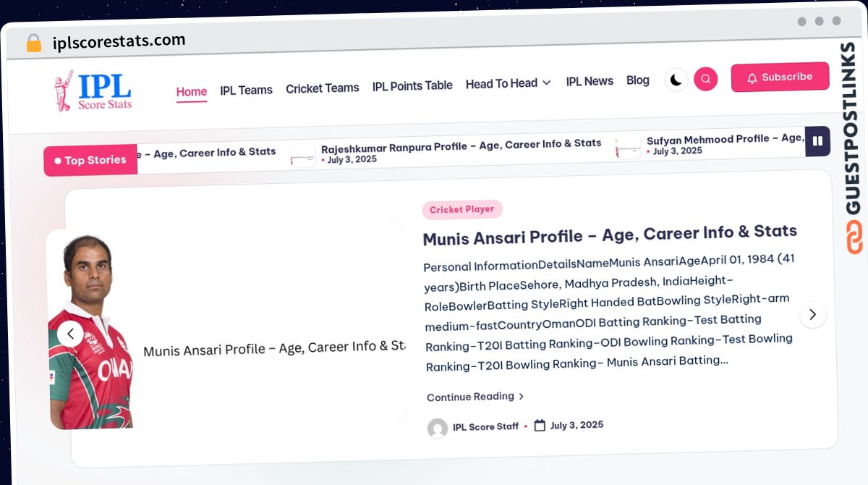Open IPL Points Table page
This screenshot has width=868, height=485.
412,85
